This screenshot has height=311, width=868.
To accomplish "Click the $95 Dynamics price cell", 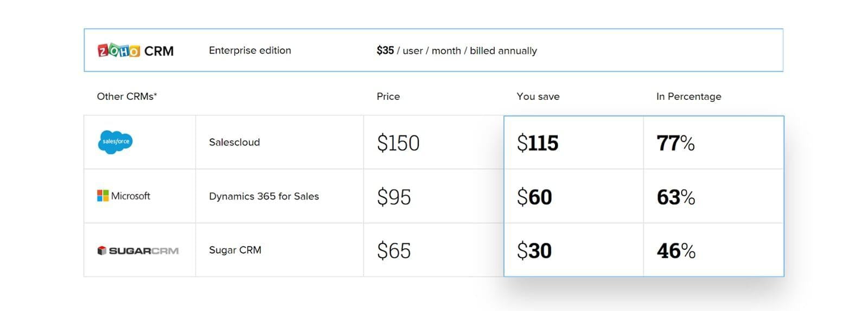I will [394, 197].
